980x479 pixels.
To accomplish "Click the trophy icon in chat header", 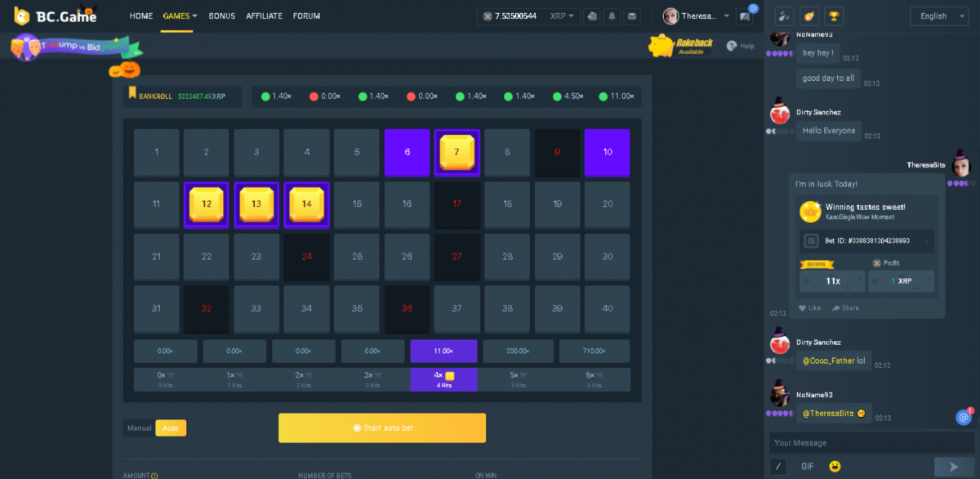I will point(834,16).
